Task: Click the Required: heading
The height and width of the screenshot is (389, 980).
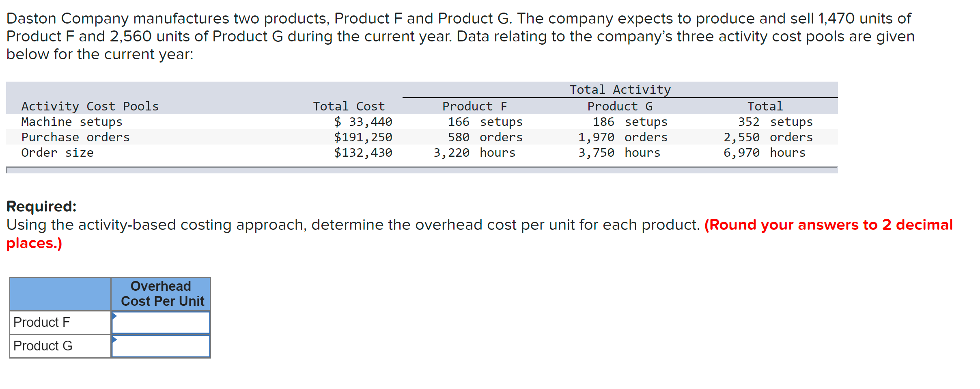Action: pos(41,206)
